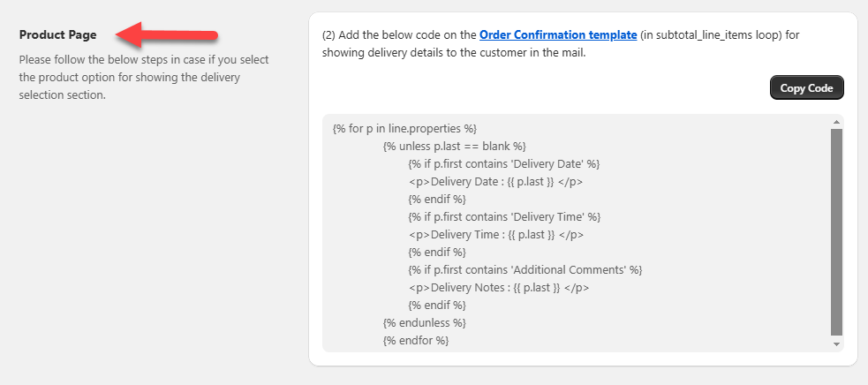Click the '<p>Delivery Time' paragraph code line

(495, 235)
